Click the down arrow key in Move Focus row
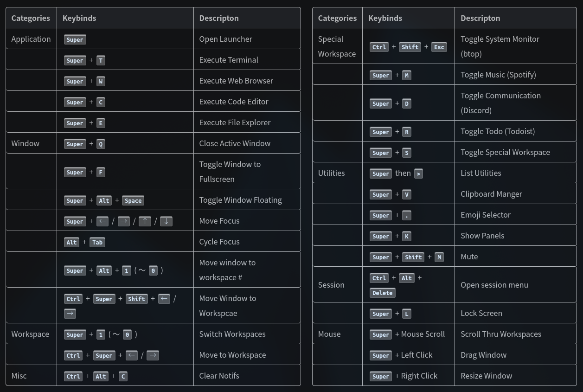The height and width of the screenshot is (392, 583). [x=166, y=221]
